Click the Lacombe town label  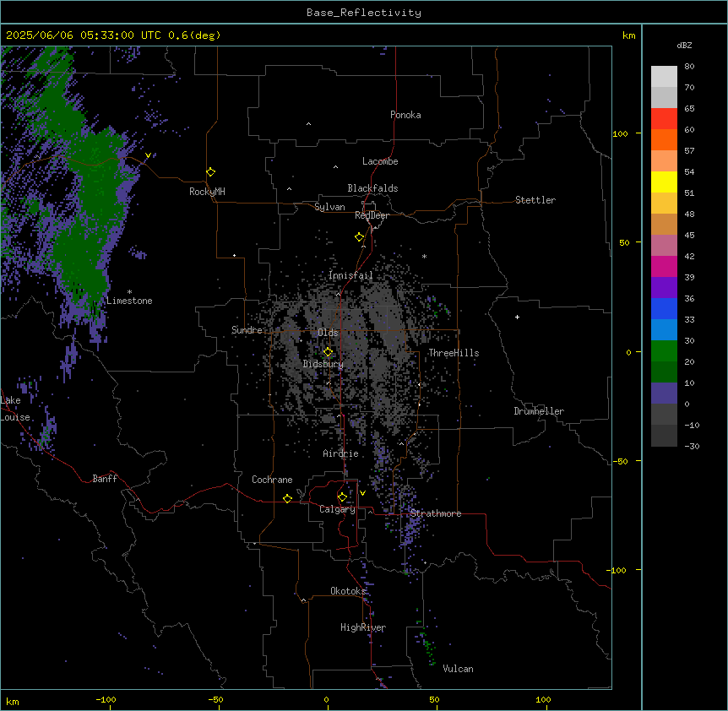coord(380,161)
